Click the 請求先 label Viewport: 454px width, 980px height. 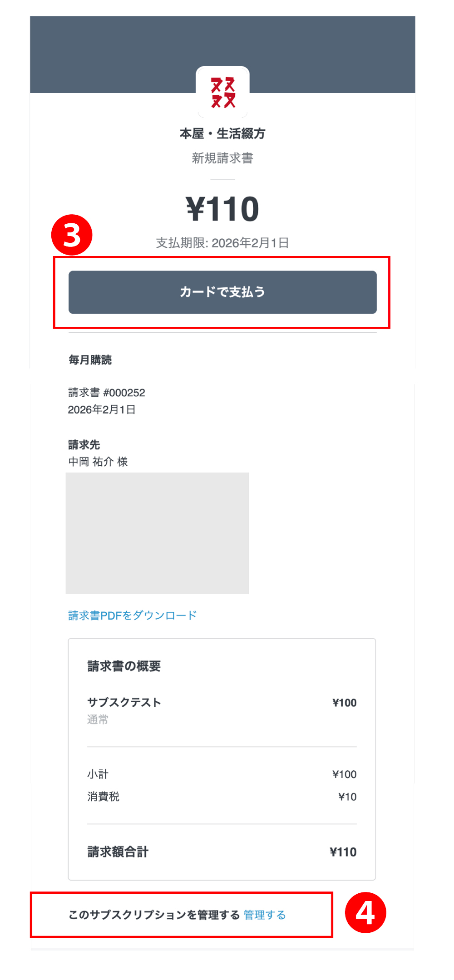(x=84, y=445)
